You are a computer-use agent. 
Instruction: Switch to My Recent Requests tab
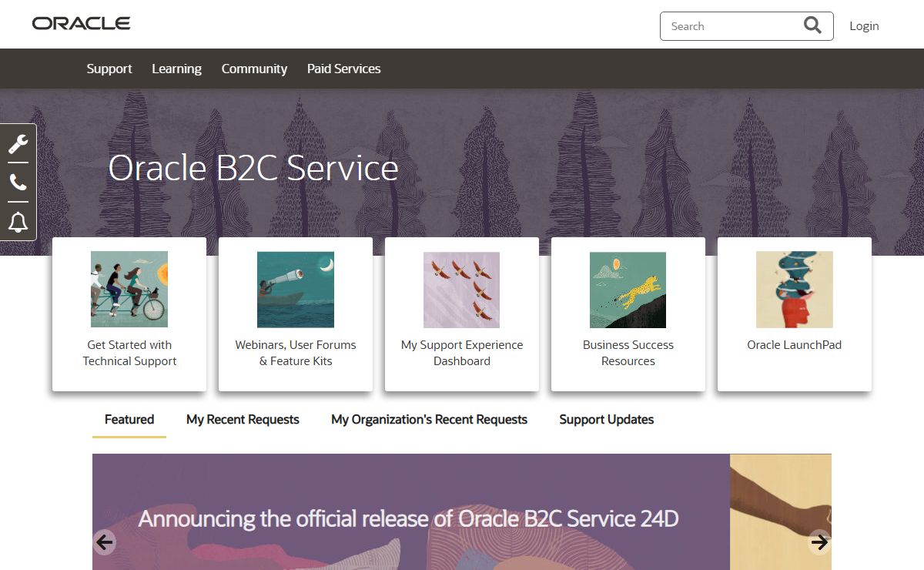[243, 420]
